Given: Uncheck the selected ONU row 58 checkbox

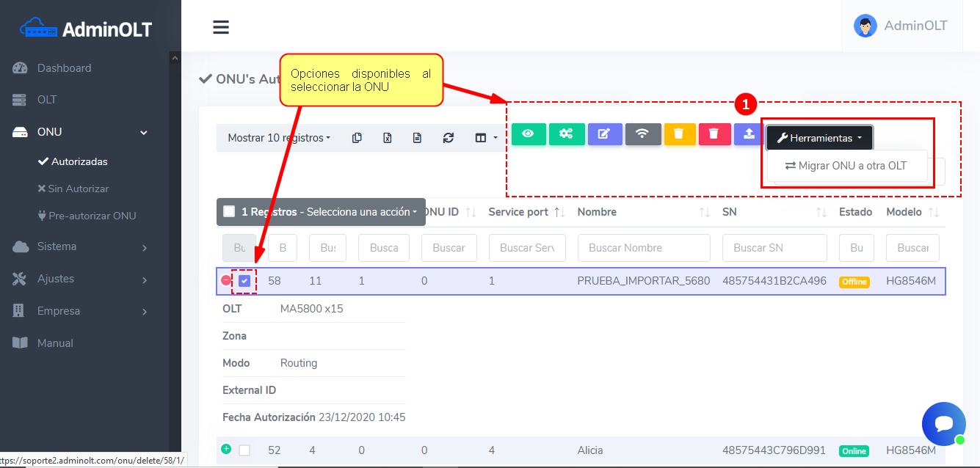Looking at the screenshot, I should pyautogui.click(x=244, y=281).
